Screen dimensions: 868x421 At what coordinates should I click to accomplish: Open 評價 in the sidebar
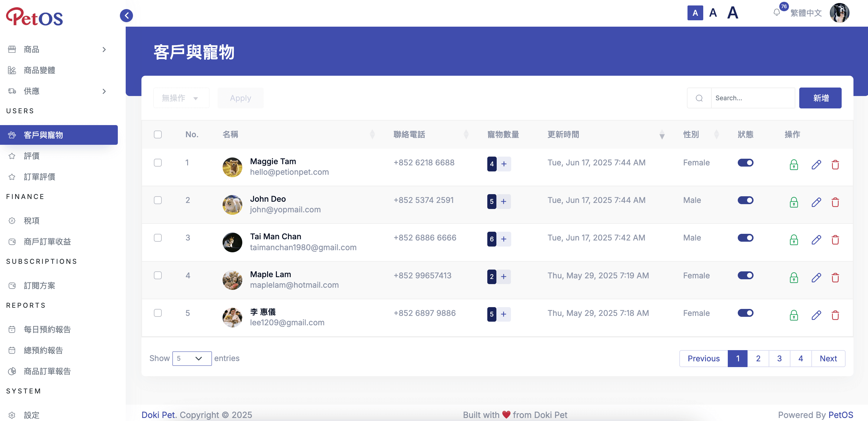tap(32, 156)
